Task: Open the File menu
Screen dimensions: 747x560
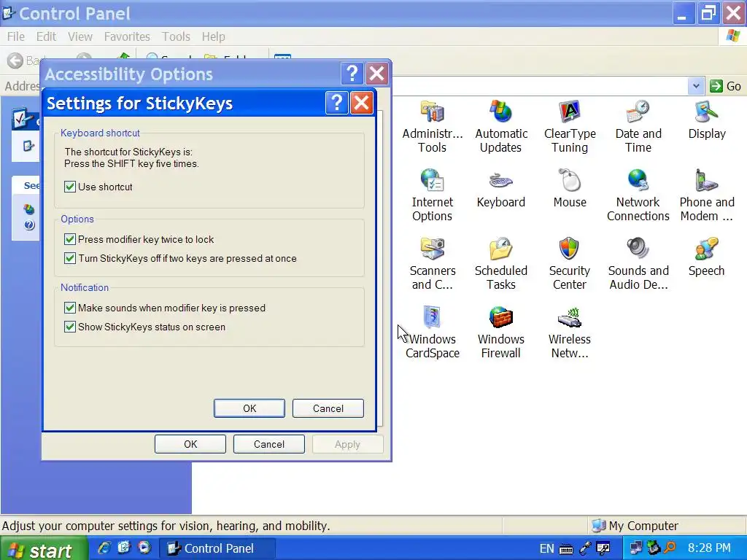Action: 16,36
